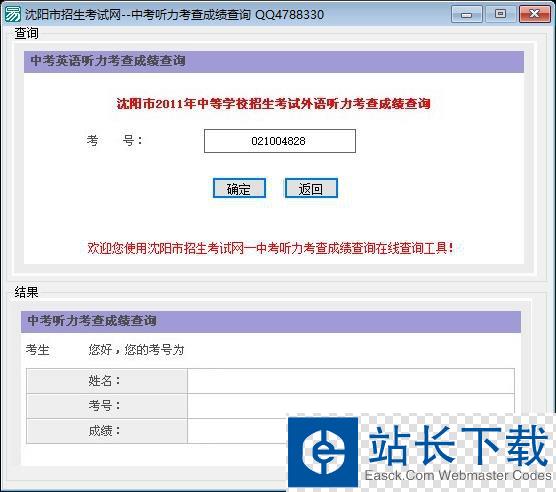The height and width of the screenshot is (492, 556).
Task: Click the window title text in title bar
Action: 174,15
